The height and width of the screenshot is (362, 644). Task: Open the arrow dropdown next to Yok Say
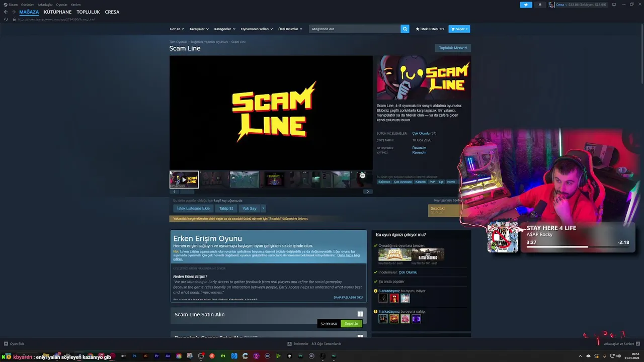click(x=263, y=208)
